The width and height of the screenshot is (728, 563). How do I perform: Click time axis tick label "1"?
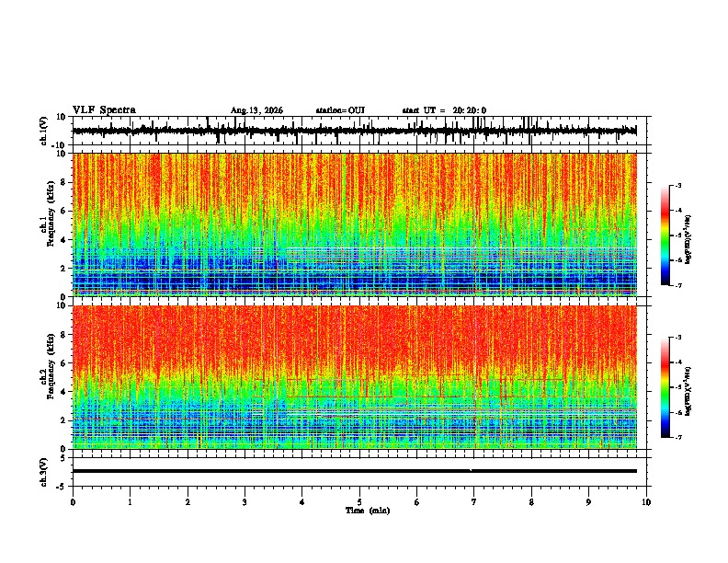point(130,502)
